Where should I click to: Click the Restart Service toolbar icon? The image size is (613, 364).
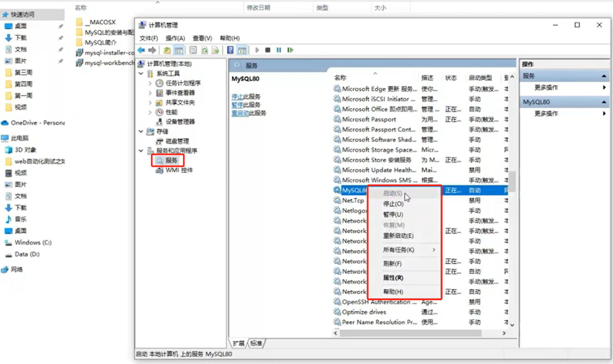pos(290,50)
